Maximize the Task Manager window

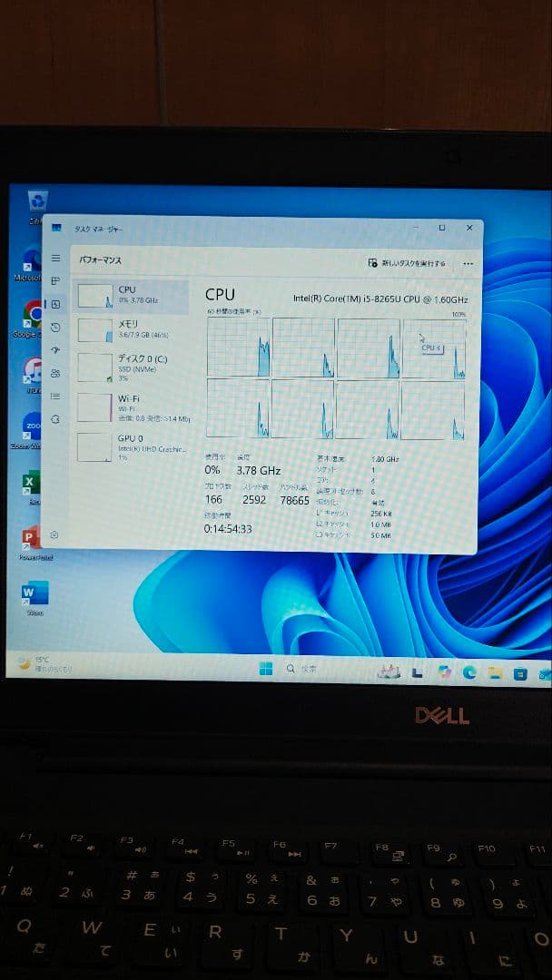click(x=441, y=228)
